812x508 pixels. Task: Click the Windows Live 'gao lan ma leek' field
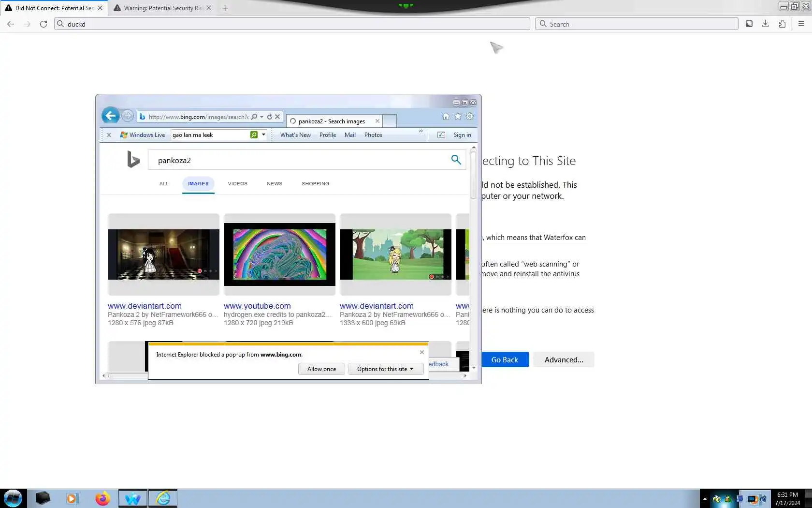coord(210,134)
